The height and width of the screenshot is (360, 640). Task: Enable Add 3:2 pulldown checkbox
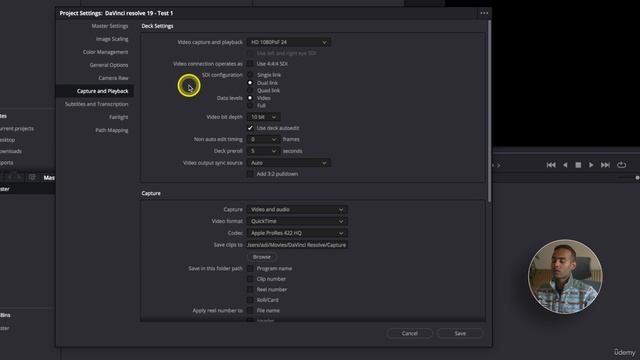[x=250, y=174]
